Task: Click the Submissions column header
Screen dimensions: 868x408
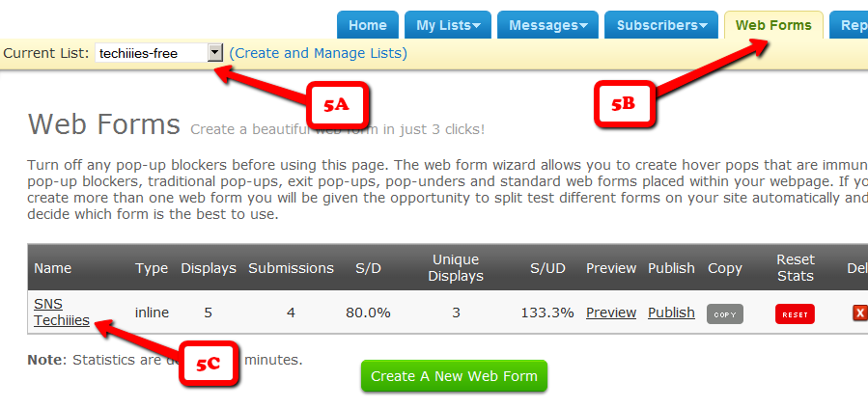Action: click(x=291, y=268)
